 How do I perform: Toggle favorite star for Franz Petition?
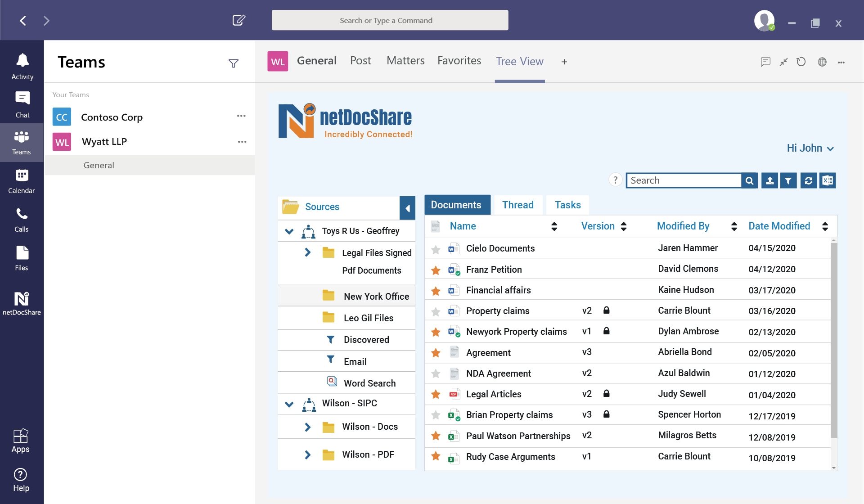point(436,270)
